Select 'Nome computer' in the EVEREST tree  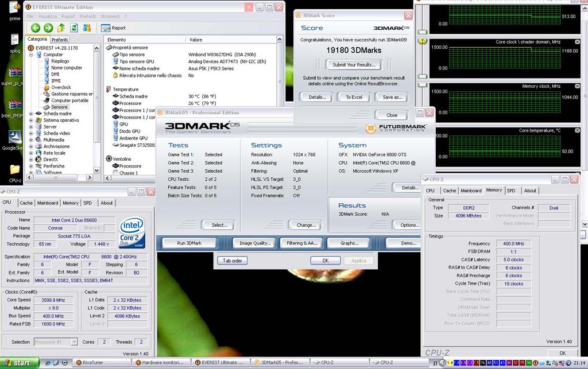point(67,68)
